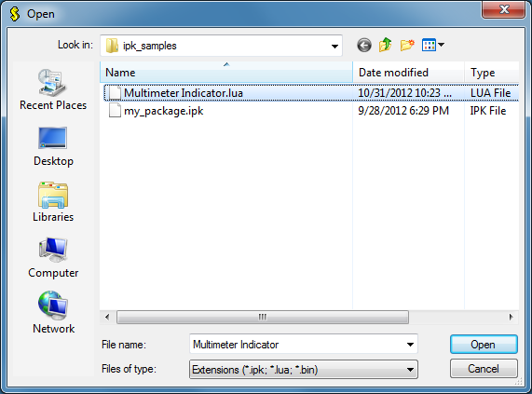Open the View Menu icon
Viewport: 532px width, 394px height.
[432, 45]
